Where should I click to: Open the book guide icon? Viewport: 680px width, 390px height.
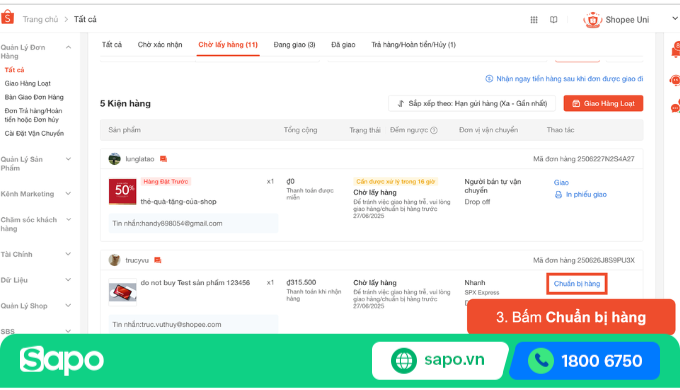(x=553, y=20)
